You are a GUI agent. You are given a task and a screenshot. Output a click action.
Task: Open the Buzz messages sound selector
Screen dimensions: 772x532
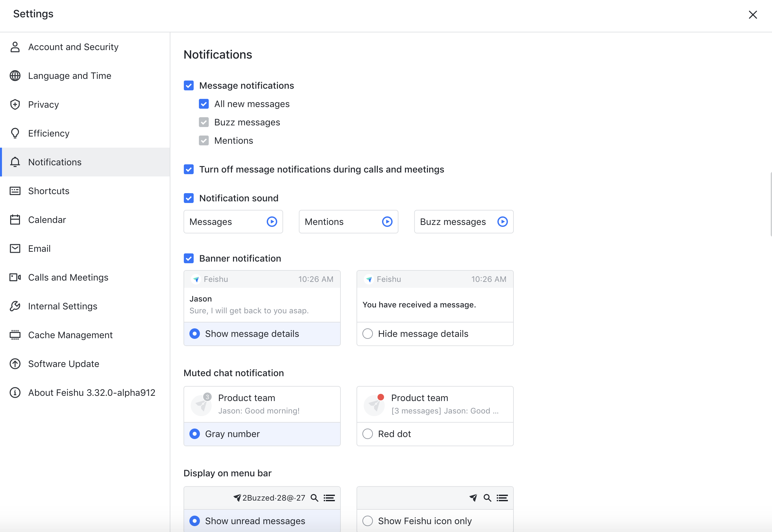tap(464, 222)
